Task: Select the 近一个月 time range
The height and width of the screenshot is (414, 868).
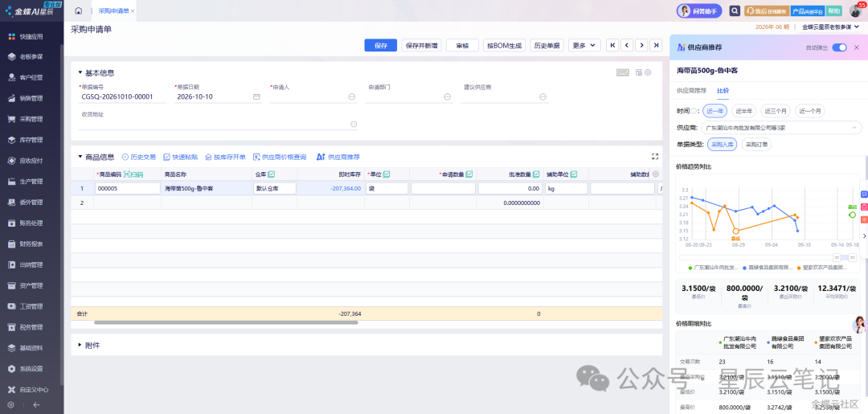Action: click(810, 111)
